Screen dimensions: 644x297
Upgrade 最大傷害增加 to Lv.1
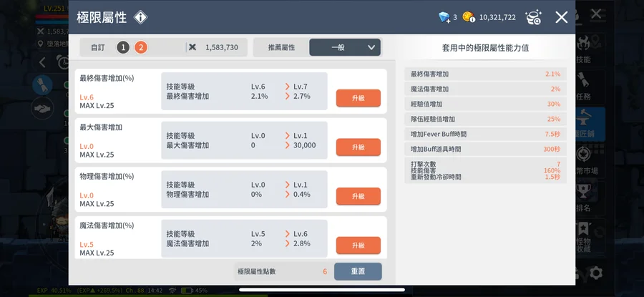358,147
